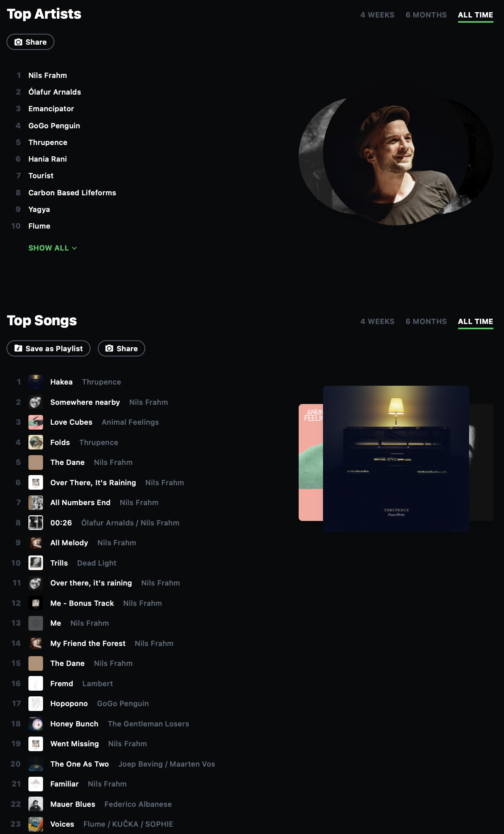This screenshot has height=834, width=504.
Task: Click the Love Cubes album cover thumbnail
Action: [x=36, y=422]
